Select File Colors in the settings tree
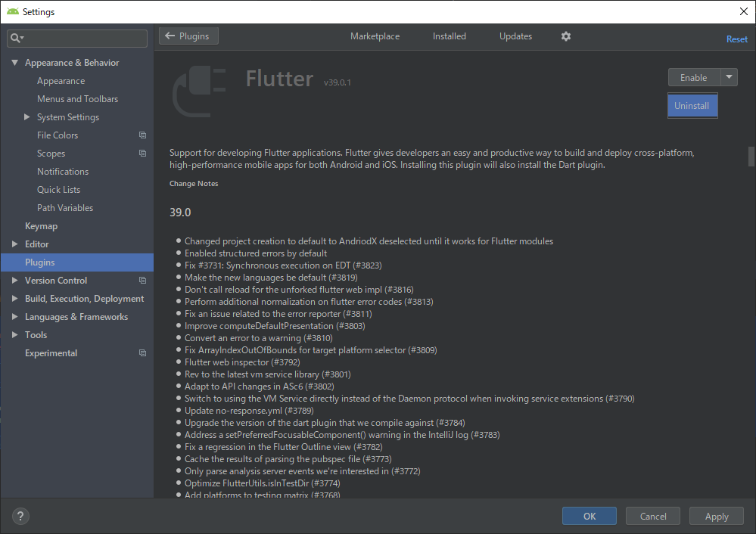 pos(58,135)
